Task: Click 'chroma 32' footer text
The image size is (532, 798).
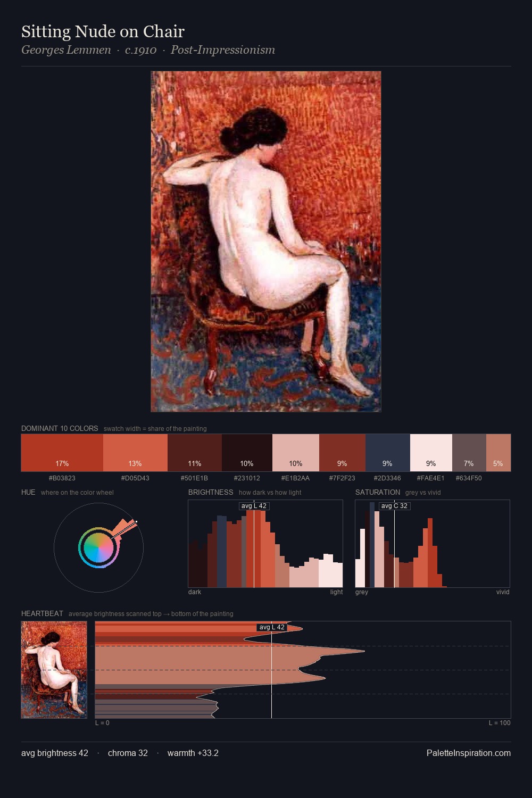Action: click(128, 753)
